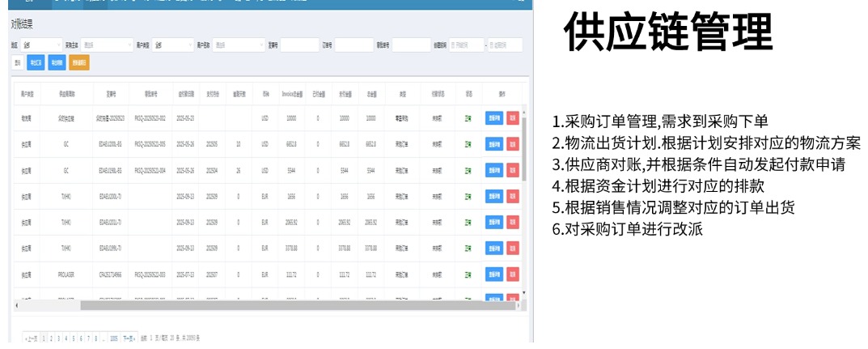Click green status icon in first table row
The height and width of the screenshot is (349, 868).
468,118
